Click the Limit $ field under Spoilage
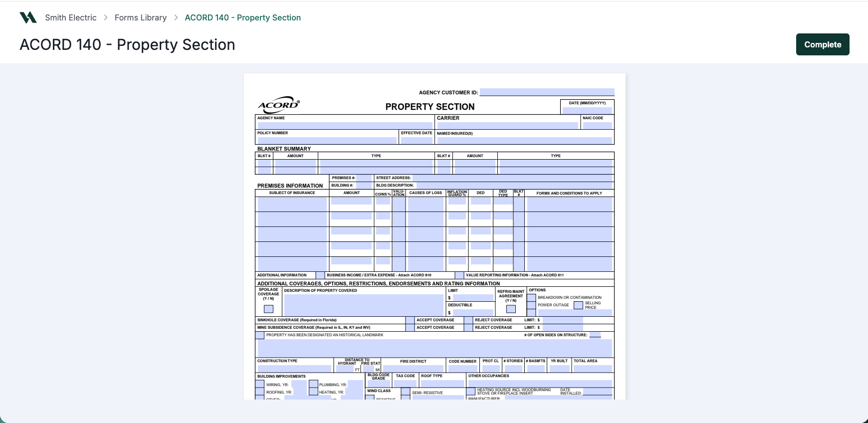The height and width of the screenshot is (423, 868). tap(473, 298)
